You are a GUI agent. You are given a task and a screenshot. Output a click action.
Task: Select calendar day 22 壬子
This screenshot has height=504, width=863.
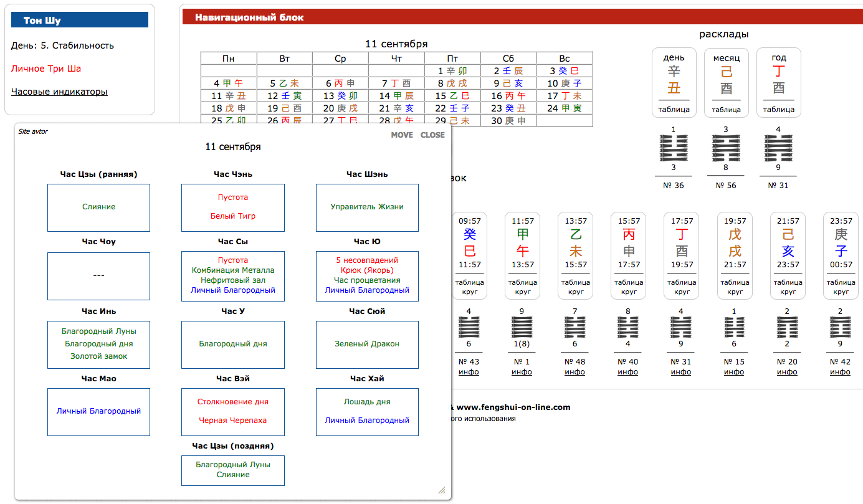click(x=452, y=108)
